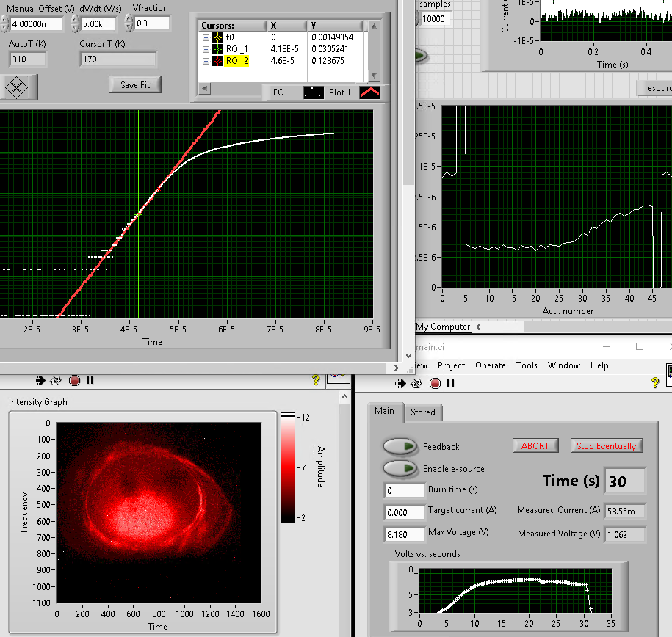Click the red ABORT button
672x637 pixels.
[x=535, y=445]
